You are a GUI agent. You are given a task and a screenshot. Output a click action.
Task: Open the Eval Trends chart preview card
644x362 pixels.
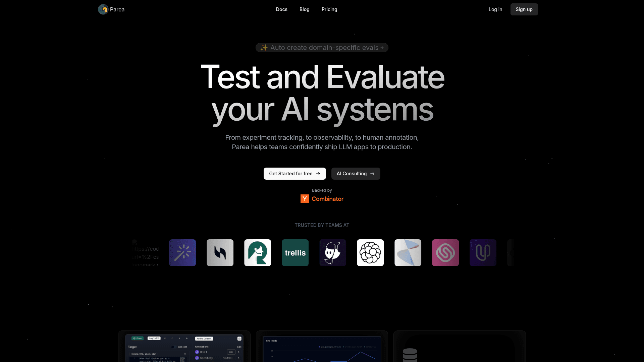[x=322, y=347]
